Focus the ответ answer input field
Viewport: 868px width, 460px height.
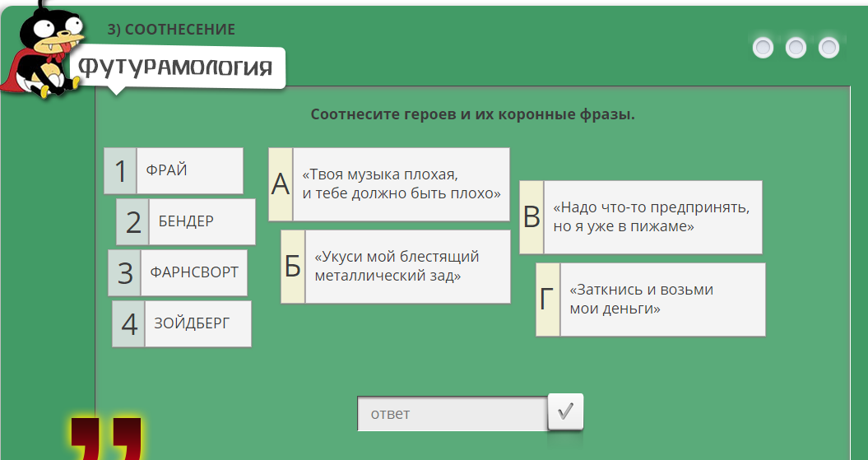tap(453, 413)
